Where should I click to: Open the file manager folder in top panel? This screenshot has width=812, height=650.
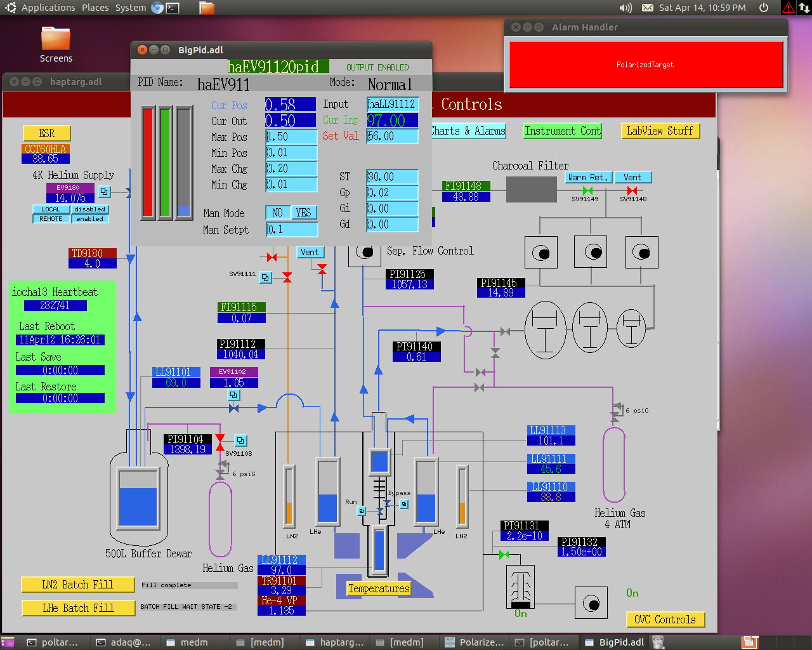pos(206,8)
